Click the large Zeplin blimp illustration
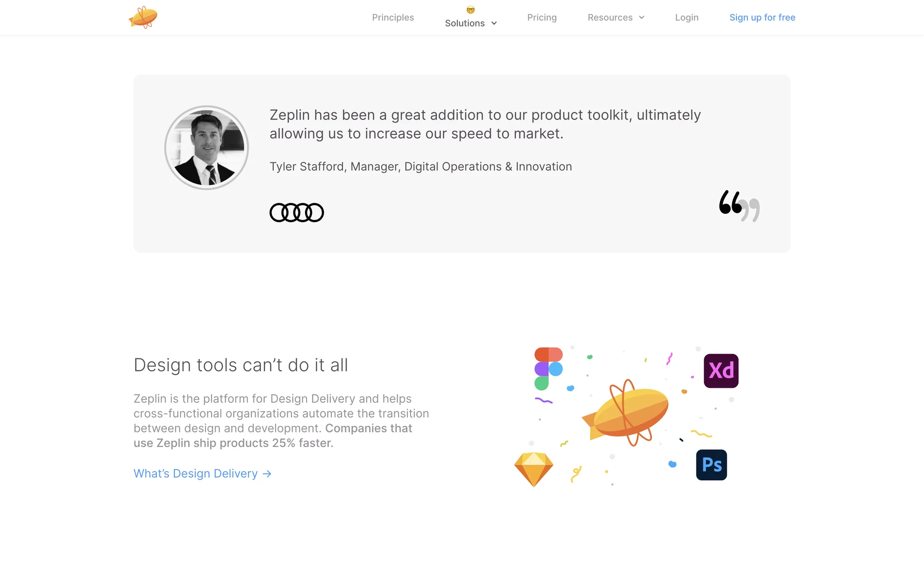The width and height of the screenshot is (924, 578). point(626,413)
